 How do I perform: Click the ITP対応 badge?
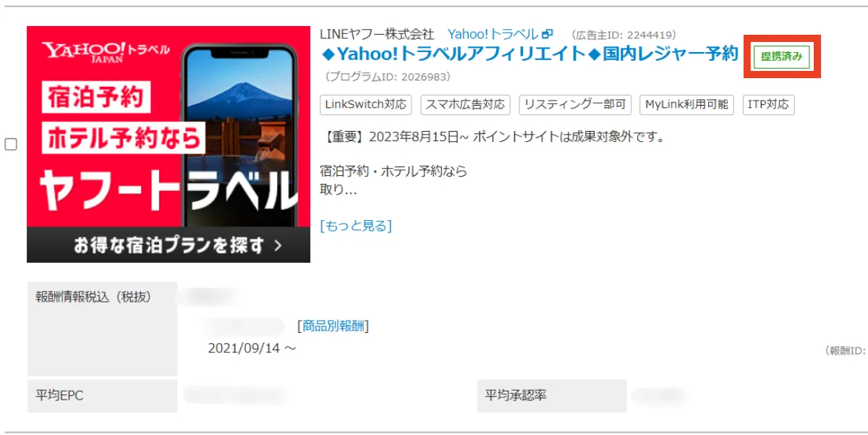767,105
